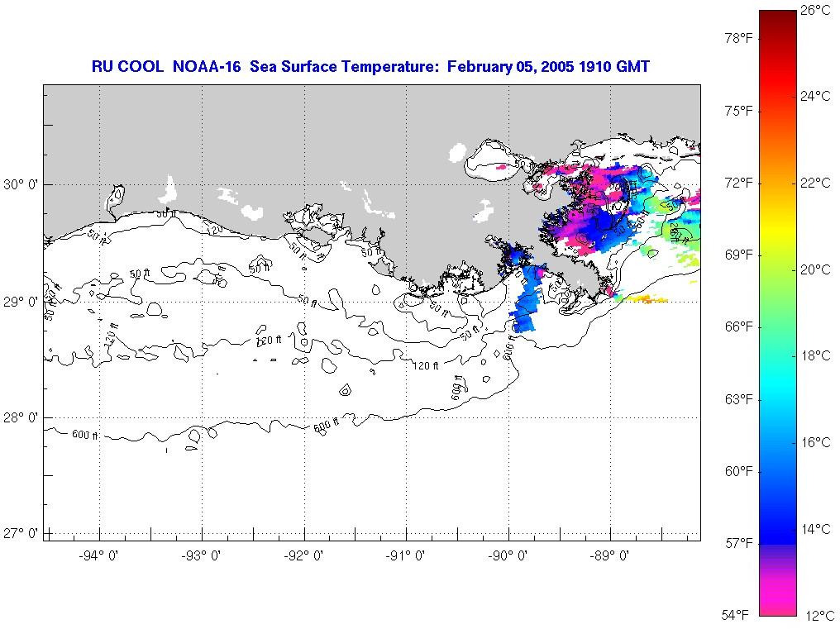Image resolution: width=840 pixels, height=629 pixels.
Task: Click the 72°F Fahrenheit scale label
Action: (x=739, y=183)
